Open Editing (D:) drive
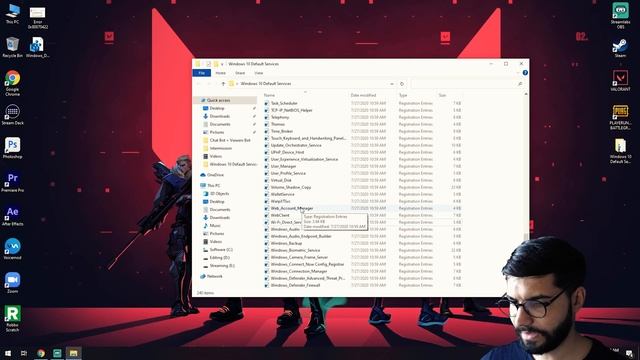The width and height of the screenshot is (640, 360). pyautogui.click(x=219, y=258)
